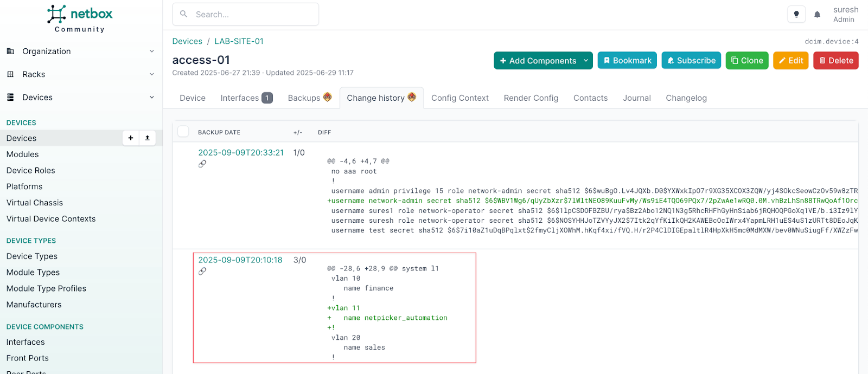
Task: Click the lightbulb theme toggle icon
Action: [796, 15]
